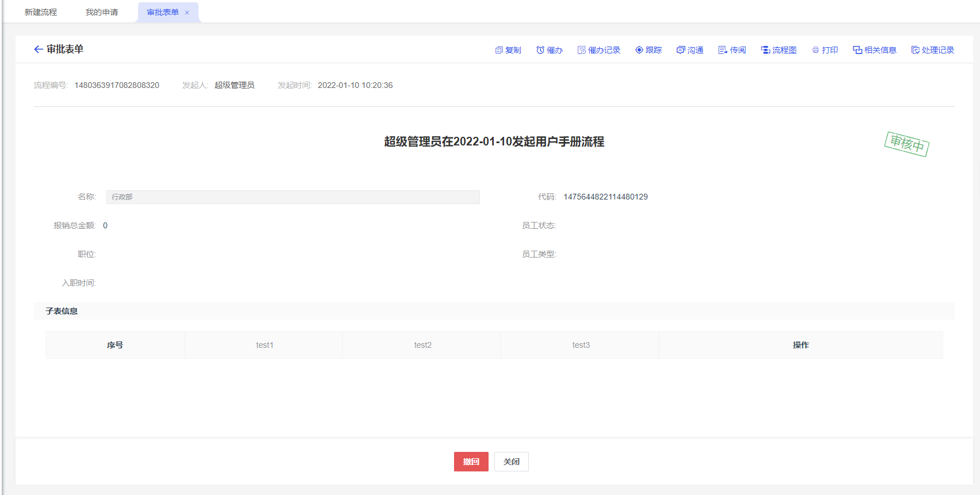Click the 操作 column header
Image resolution: width=980 pixels, height=495 pixels.
(x=800, y=345)
